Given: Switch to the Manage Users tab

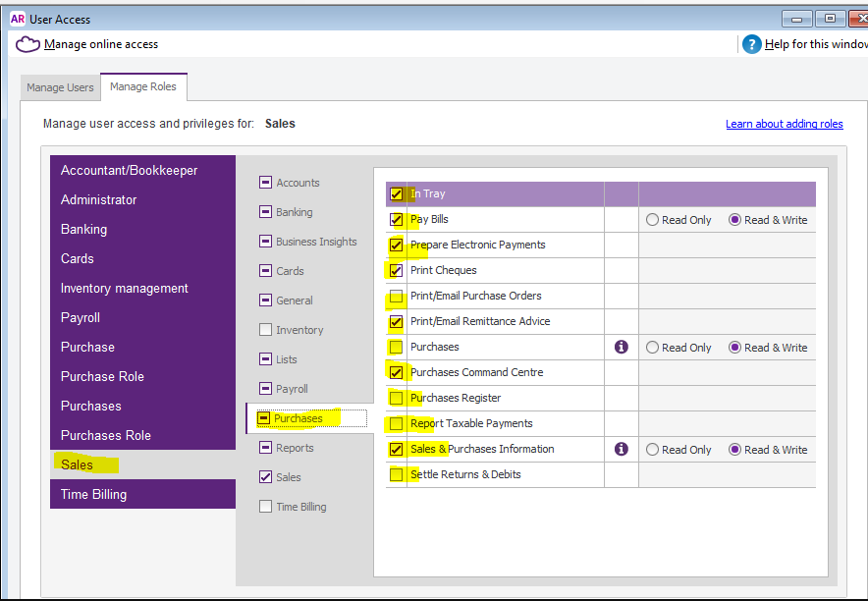Looking at the screenshot, I should coord(60,87).
